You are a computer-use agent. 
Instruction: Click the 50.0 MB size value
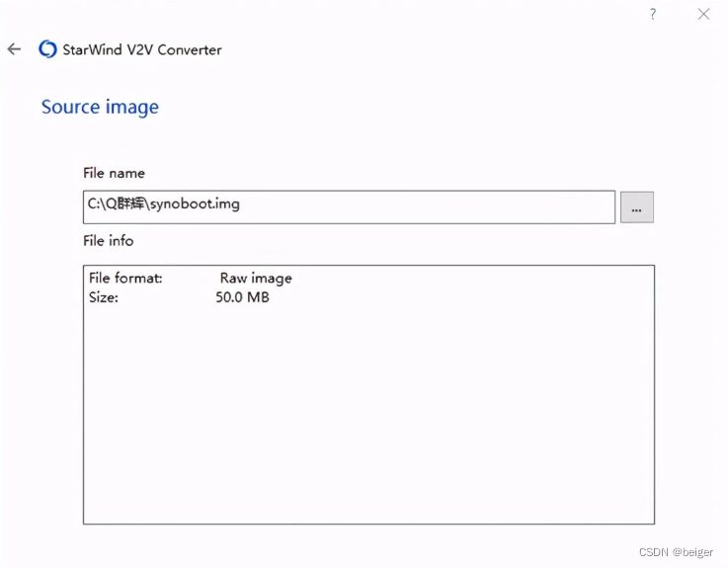242,297
